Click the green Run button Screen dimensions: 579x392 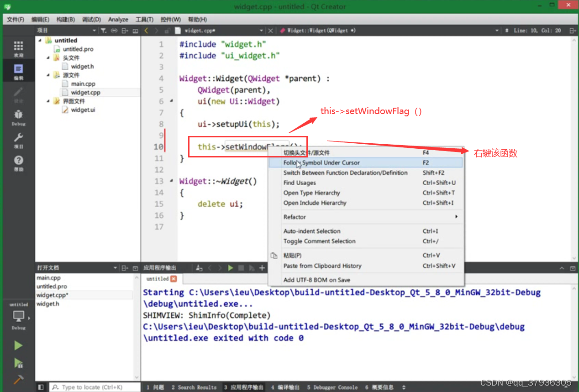point(18,345)
